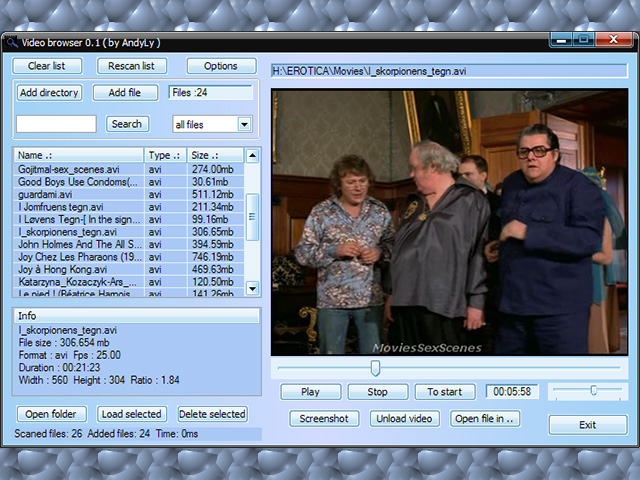Image resolution: width=640 pixels, height=480 pixels.
Task: Click the Unload video button
Action: [x=404, y=419]
